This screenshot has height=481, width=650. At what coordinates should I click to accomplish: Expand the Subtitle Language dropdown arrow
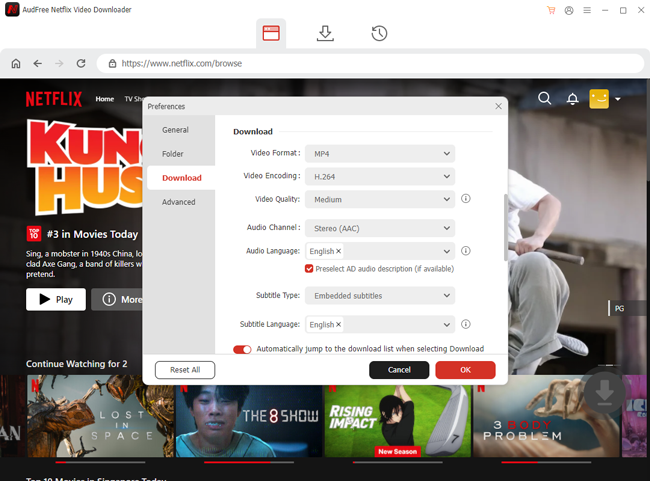tap(446, 325)
